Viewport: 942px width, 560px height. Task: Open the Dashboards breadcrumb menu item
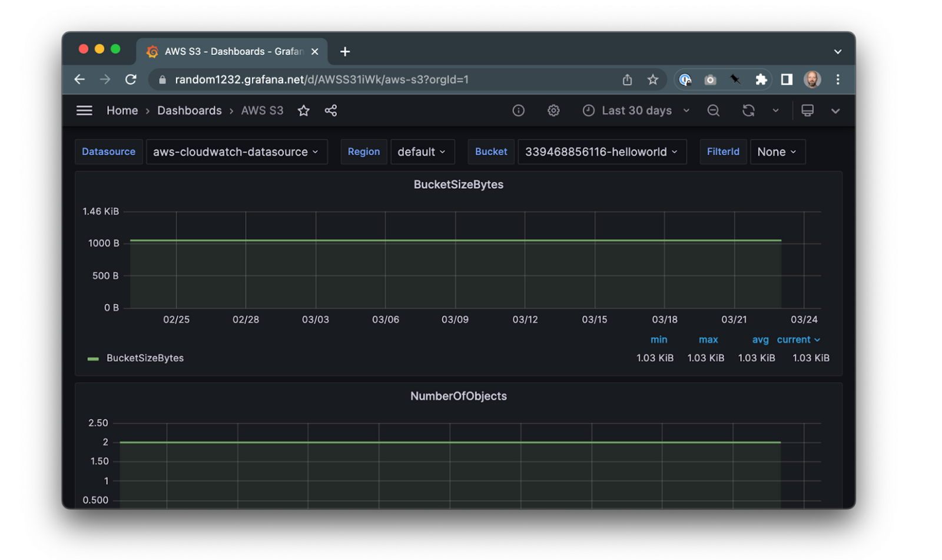point(189,110)
